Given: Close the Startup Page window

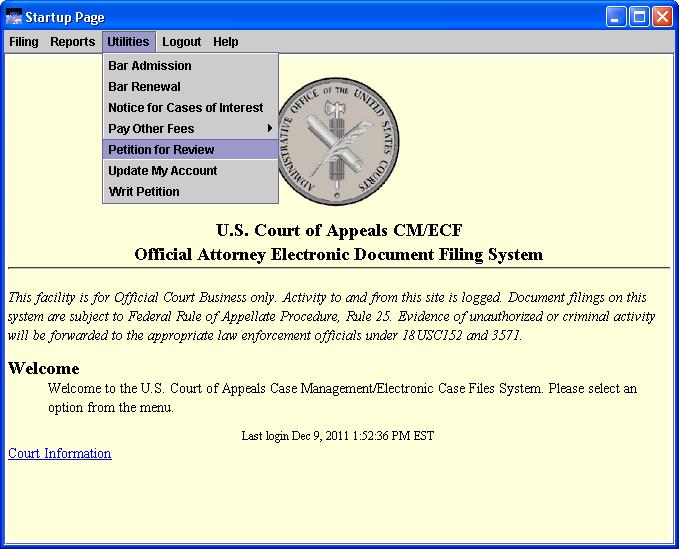Looking at the screenshot, I should (663, 17).
